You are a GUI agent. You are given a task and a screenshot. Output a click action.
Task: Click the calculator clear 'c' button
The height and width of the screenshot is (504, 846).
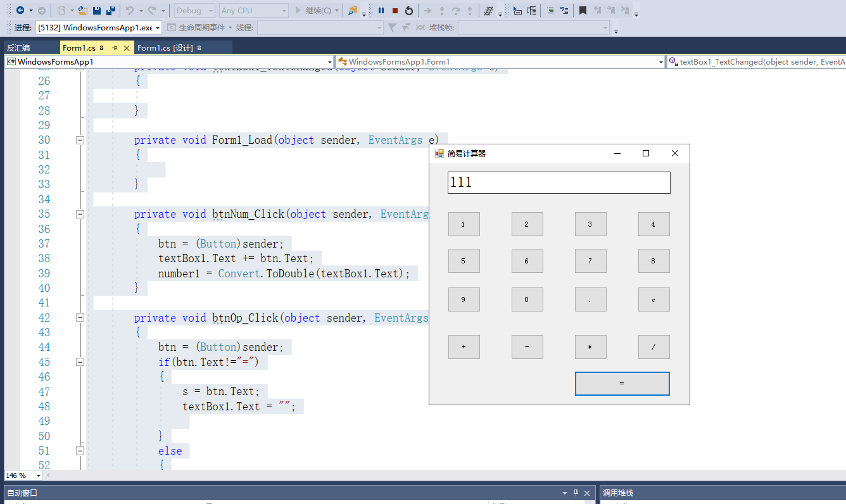654,299
